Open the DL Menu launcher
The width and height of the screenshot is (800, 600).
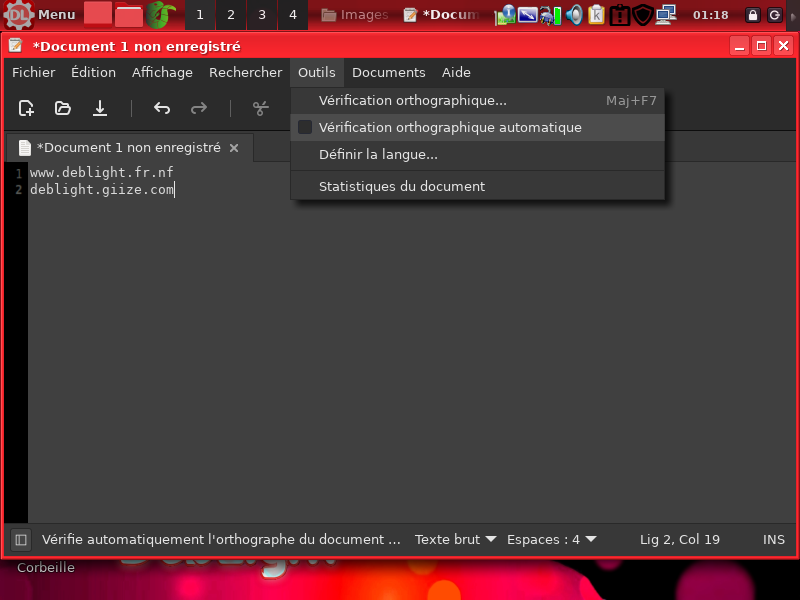click(40, 15)
